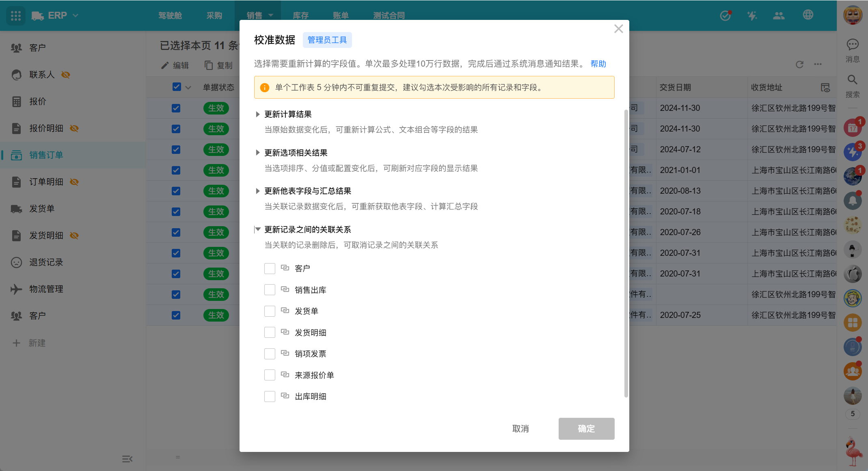Open the selection dropdown beside header checkbox

click(188, 87)
